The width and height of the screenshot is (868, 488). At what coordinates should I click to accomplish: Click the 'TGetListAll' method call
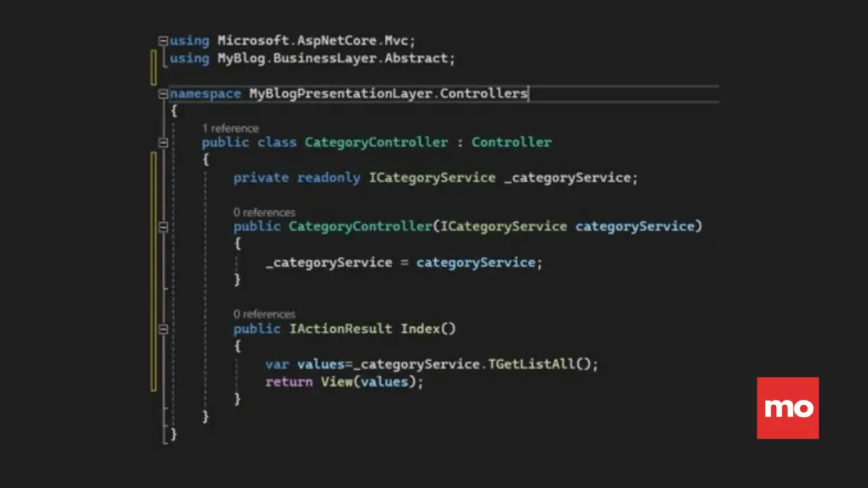532,364
